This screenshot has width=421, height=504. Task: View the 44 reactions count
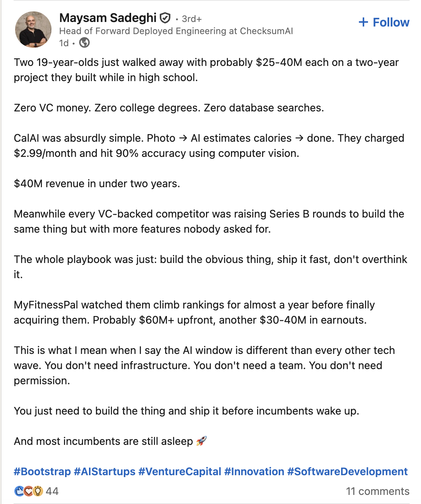point(52,491)
